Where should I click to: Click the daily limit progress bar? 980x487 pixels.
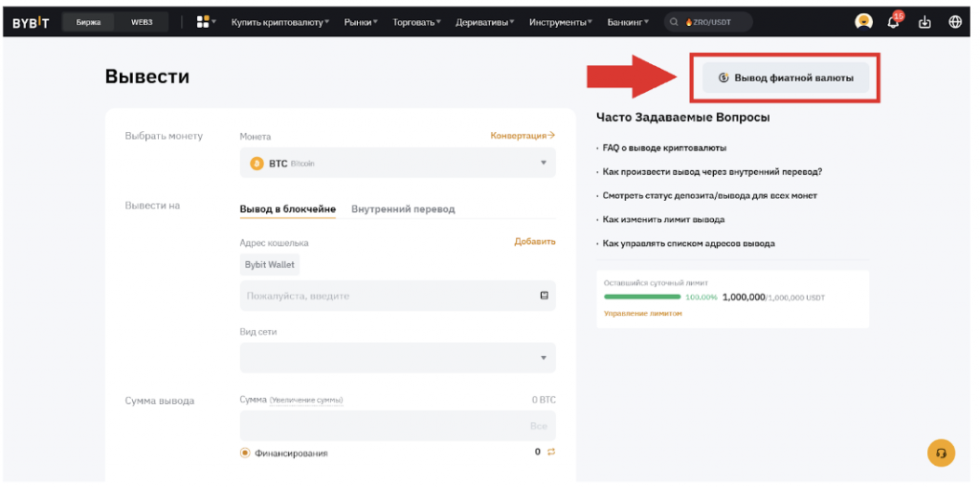point(641,298)
